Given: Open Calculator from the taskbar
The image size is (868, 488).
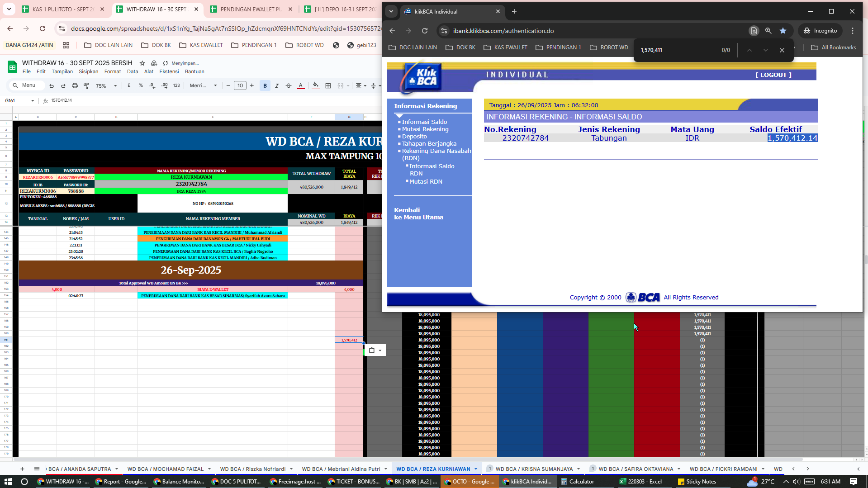Looking at the screenshot, I should point(577,482).
